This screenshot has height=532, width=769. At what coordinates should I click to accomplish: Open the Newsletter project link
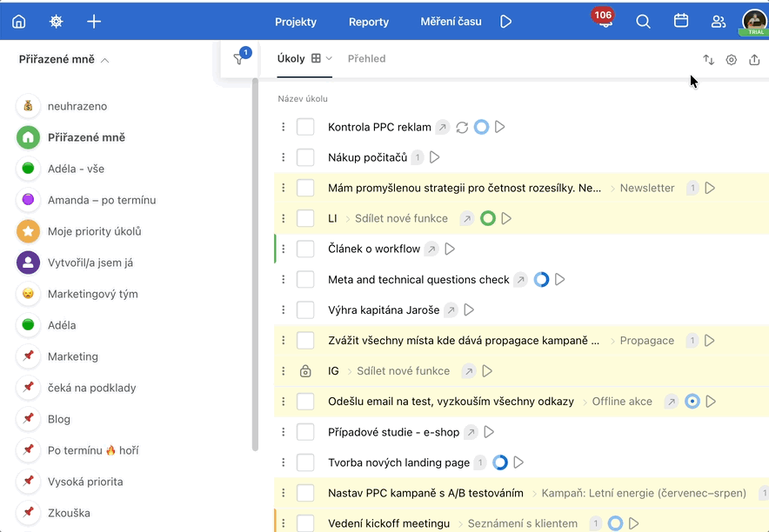[646, 188]
